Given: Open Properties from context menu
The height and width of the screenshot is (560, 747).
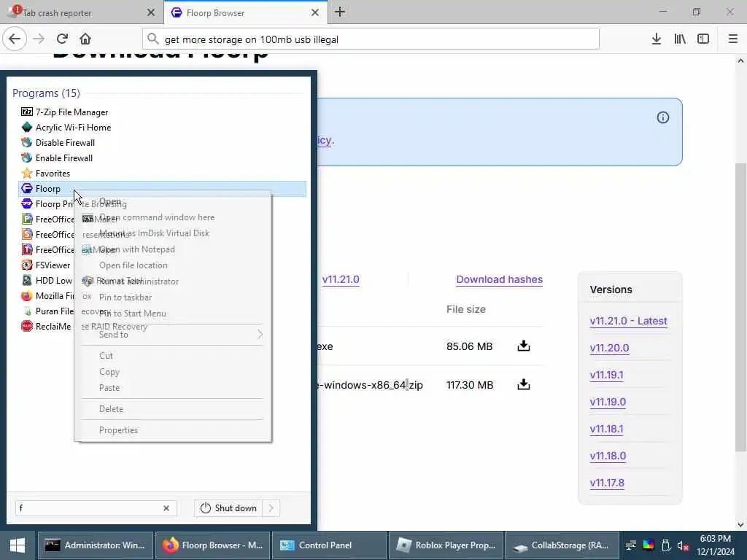Looking at the screenshot, I should [x=172, y=430].
